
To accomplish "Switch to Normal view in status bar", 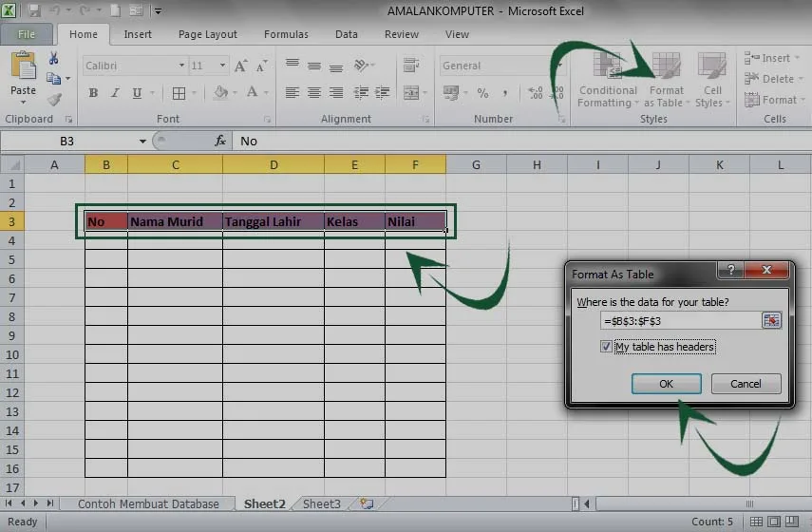I will 756,522.
